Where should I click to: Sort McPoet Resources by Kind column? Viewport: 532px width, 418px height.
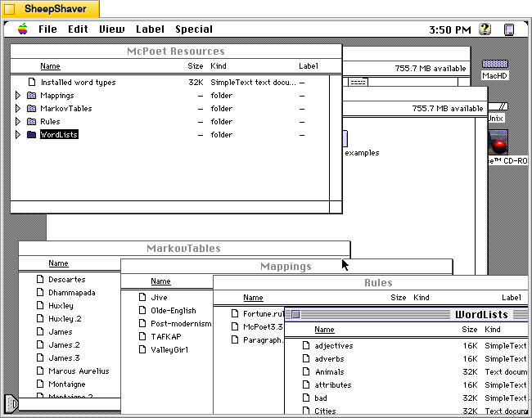point(219,66)
